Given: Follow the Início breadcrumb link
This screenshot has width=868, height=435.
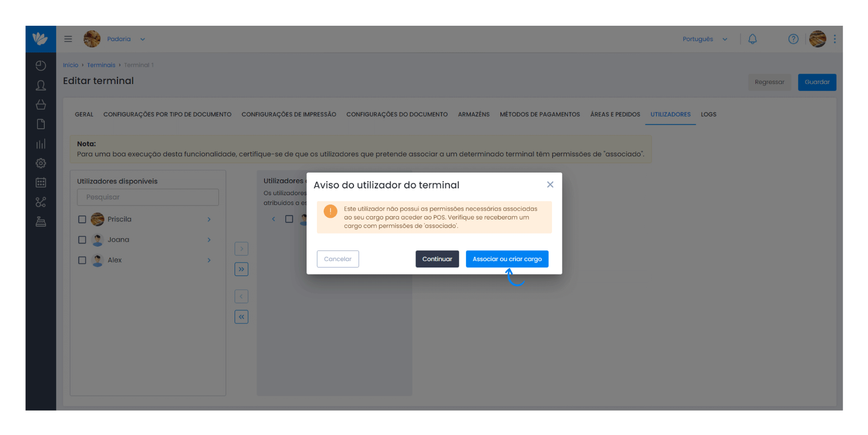Looking at the screenshot, I should click(x=71, y=65).
